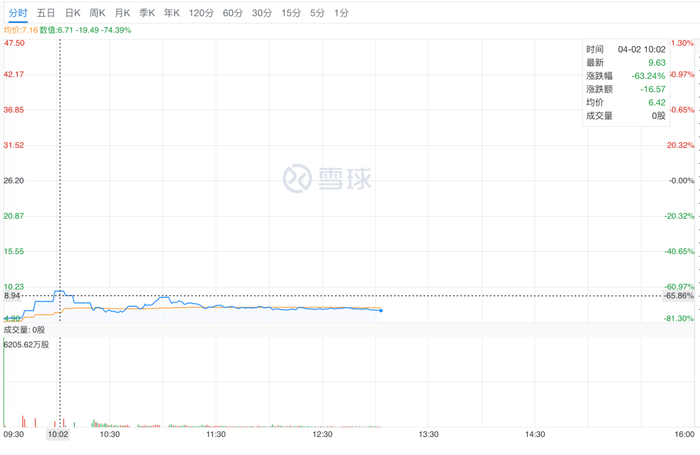Image resolution: width=700 pixels, height=455 pixels.
Task: Open the 五日 five-day chart tab
Action: (x=46, y=13)
